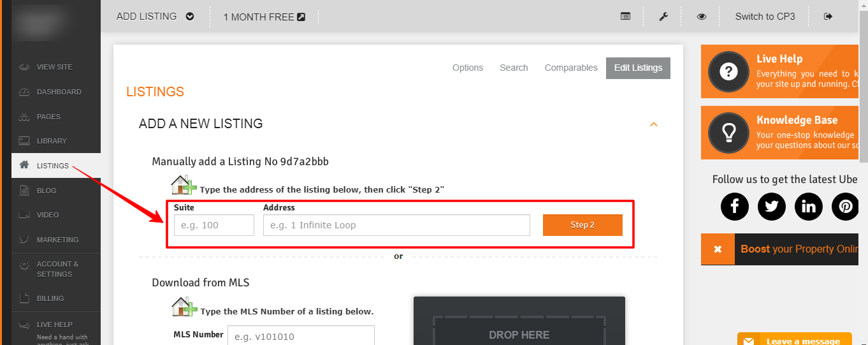
Task: Open the LinkedIn social icon
Action: point(809,206)
